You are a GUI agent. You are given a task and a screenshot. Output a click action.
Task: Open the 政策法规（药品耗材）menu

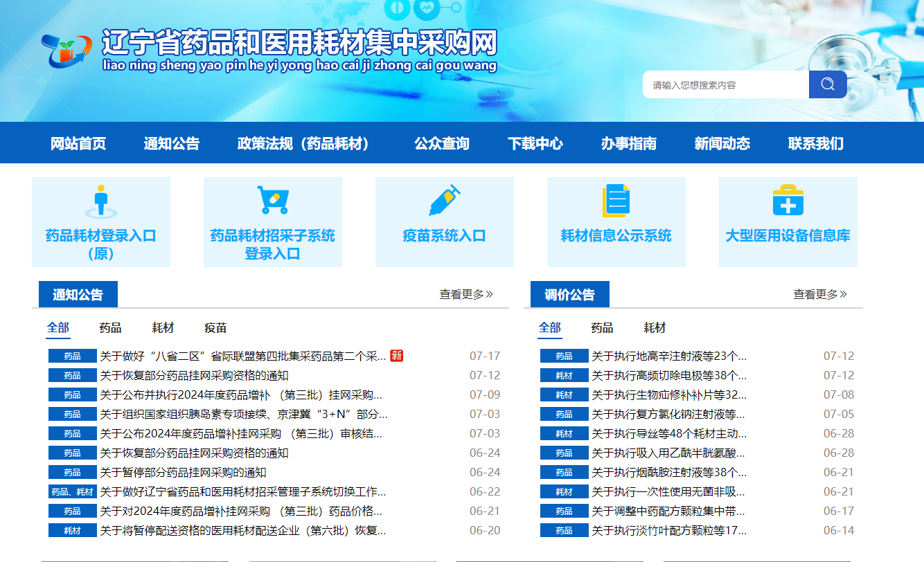pos(303,143)
